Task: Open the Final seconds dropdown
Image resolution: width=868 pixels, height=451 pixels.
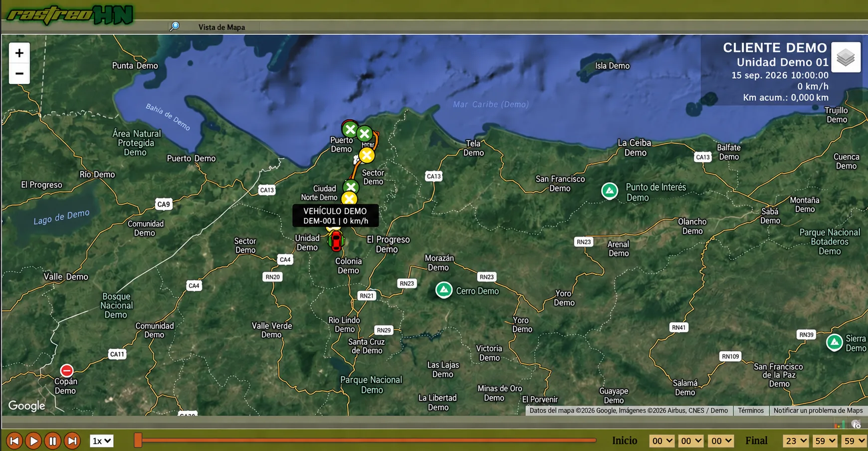Action: pos(854,441)
